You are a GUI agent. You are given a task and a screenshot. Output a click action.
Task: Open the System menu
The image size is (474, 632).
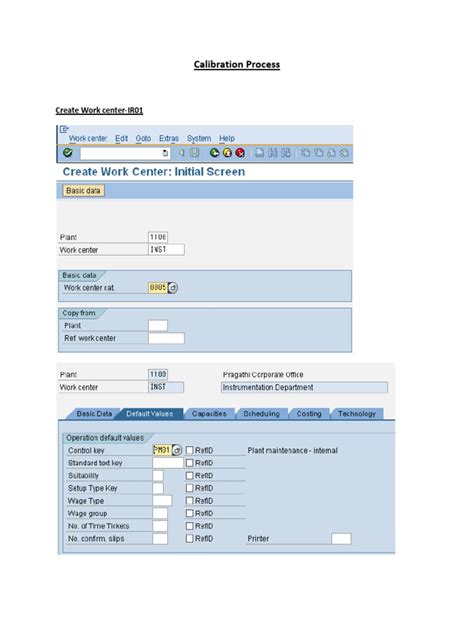pos(199,138)
